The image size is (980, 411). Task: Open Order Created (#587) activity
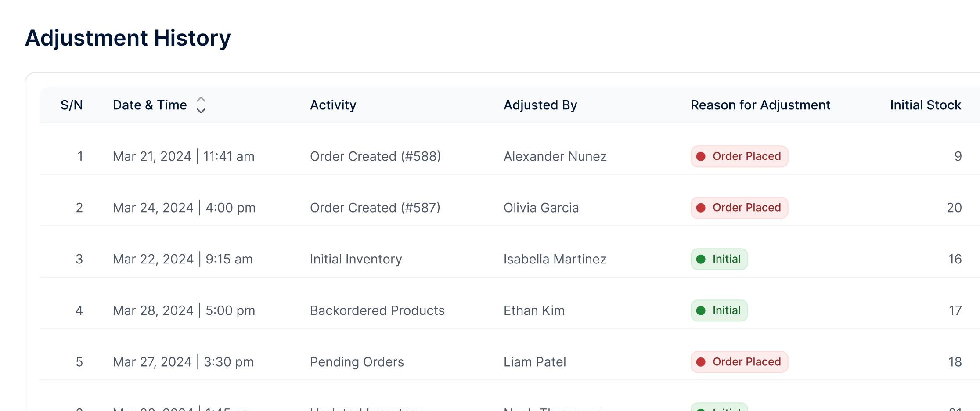point(375,208)
